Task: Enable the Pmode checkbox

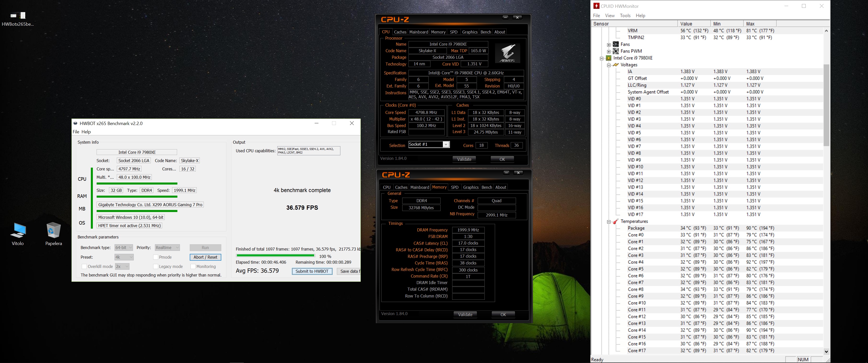Action: point(155,257)
